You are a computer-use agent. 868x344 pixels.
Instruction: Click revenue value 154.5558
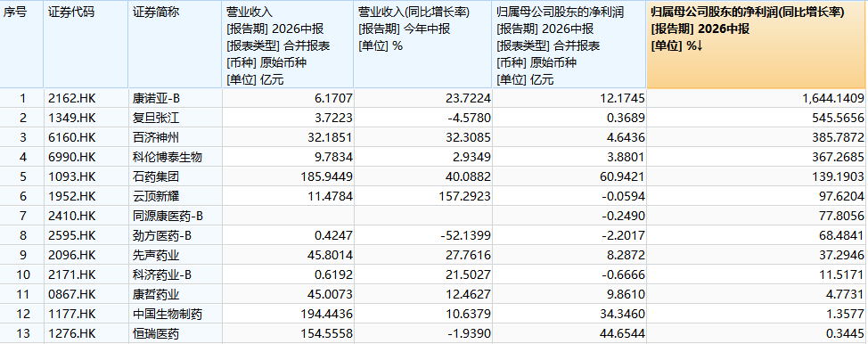pos(327,334)
